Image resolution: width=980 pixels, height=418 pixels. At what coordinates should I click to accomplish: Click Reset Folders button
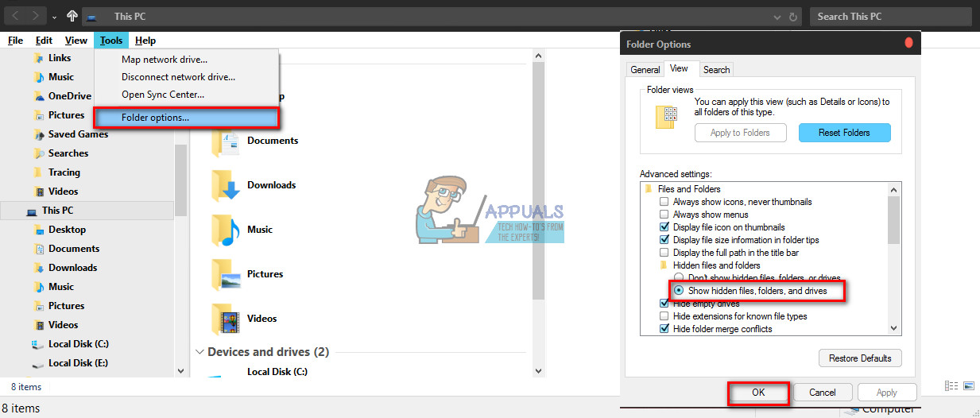coord(844,133)
